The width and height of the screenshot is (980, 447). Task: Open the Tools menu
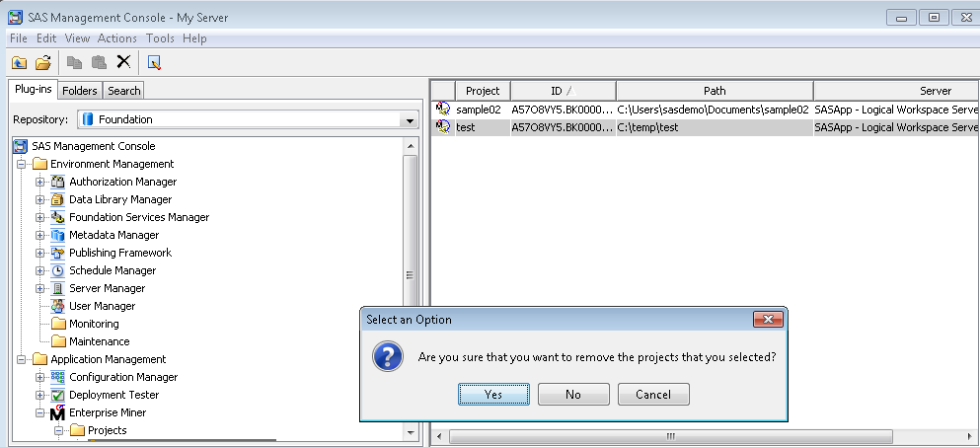tap(160, 38)
